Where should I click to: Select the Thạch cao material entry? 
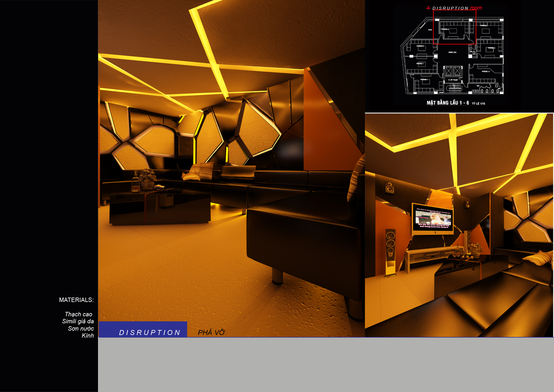click(78, 314)
